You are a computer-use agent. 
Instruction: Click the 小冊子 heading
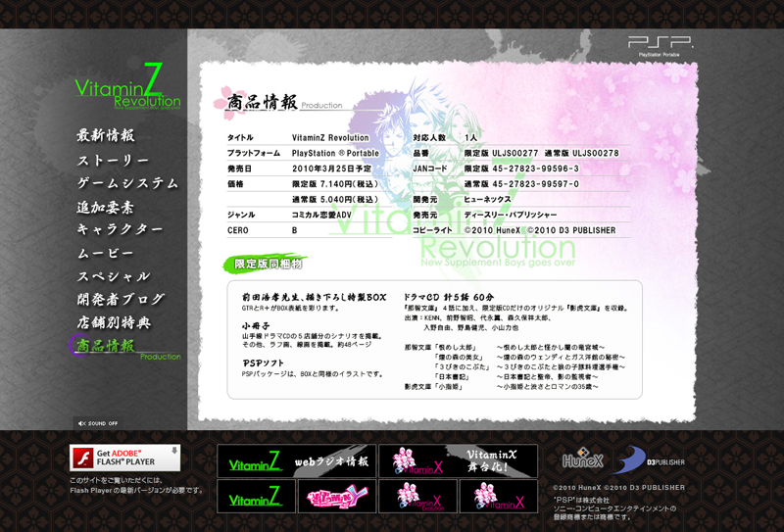point(256,326)
